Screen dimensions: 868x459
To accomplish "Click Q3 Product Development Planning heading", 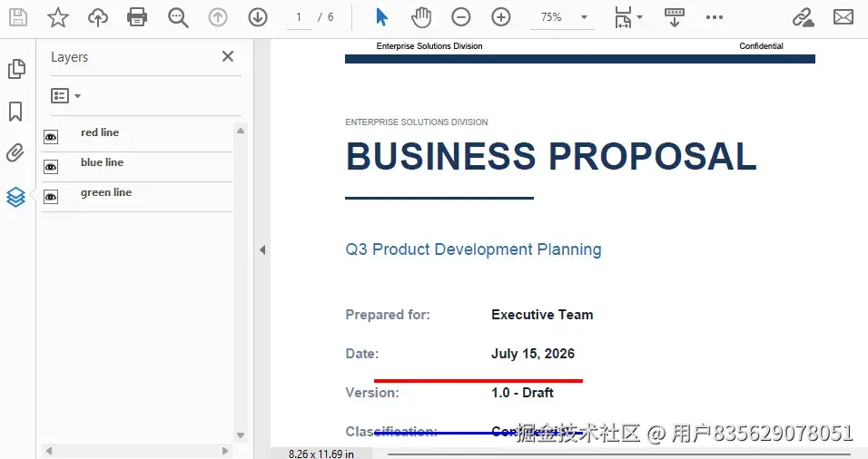I will point(473,249).
